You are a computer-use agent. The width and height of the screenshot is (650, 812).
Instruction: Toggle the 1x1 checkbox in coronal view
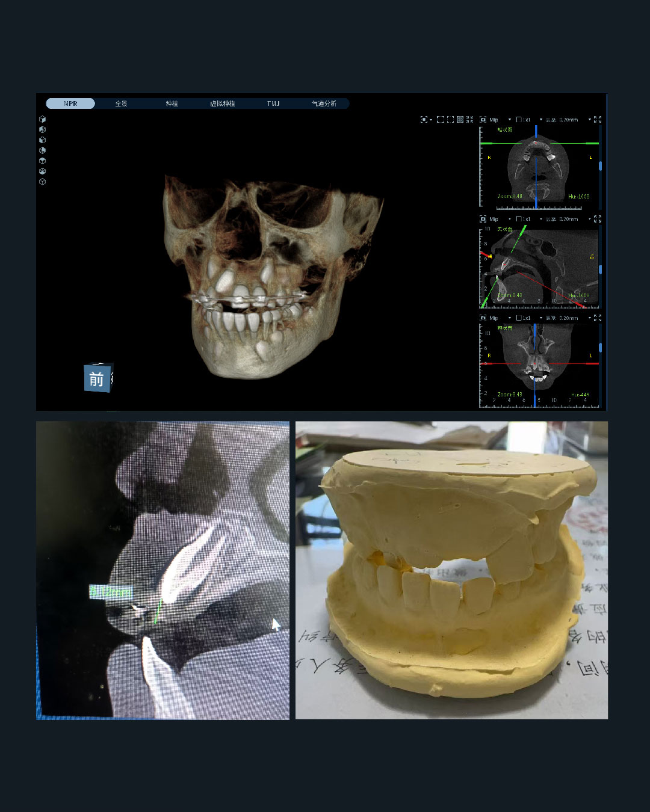click(x=519, y=318)
